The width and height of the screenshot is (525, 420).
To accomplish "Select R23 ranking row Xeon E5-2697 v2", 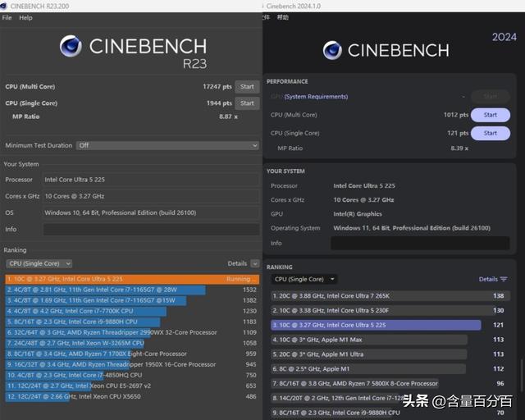I will pos(132,386).
